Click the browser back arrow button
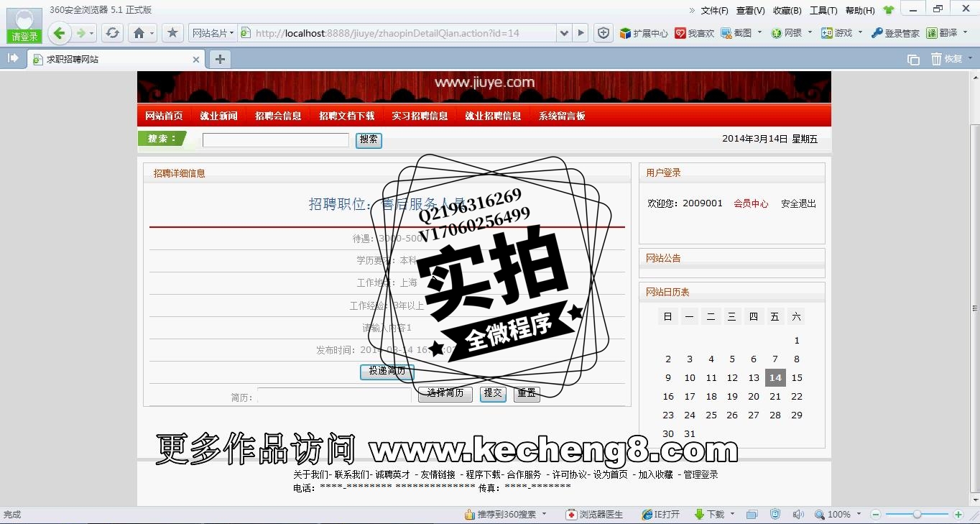 pyautogui.click(x=59, y=33)
